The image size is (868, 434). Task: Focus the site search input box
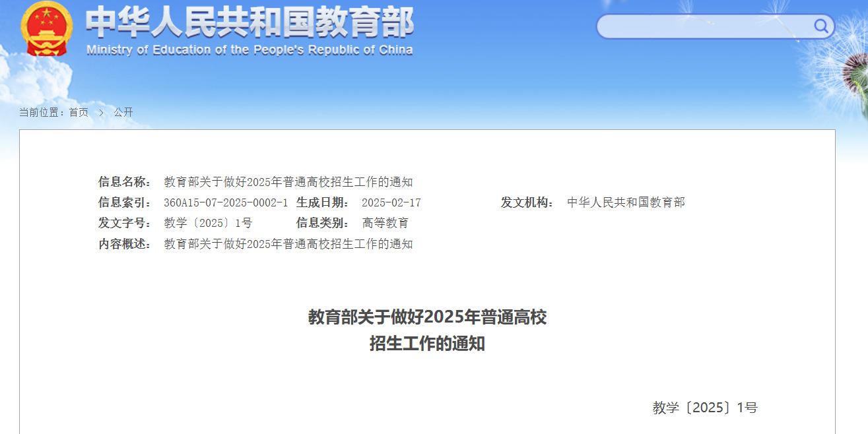[704, 26]
